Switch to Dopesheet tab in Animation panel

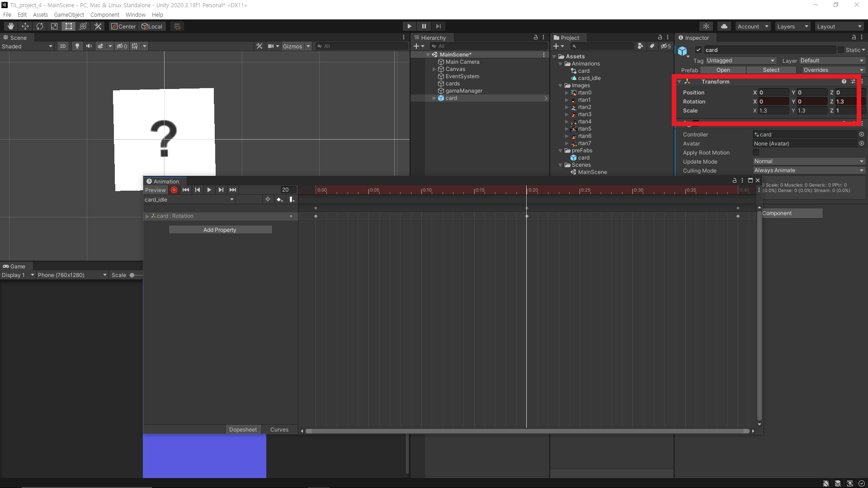[x=243, y=429]
